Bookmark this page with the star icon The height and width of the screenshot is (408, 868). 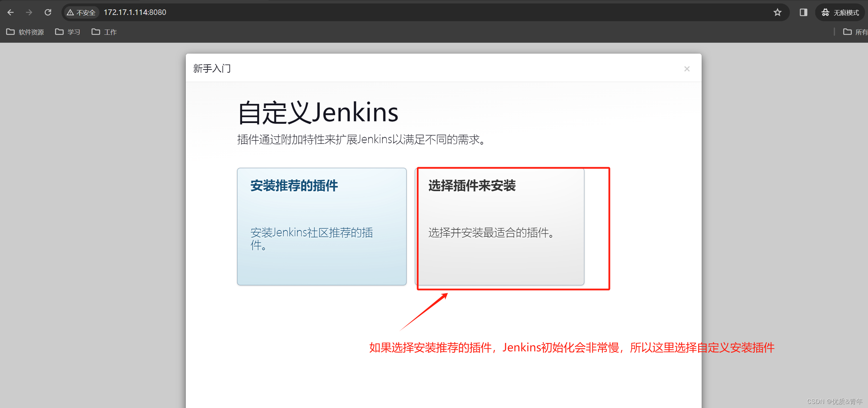tap(777, 13)
